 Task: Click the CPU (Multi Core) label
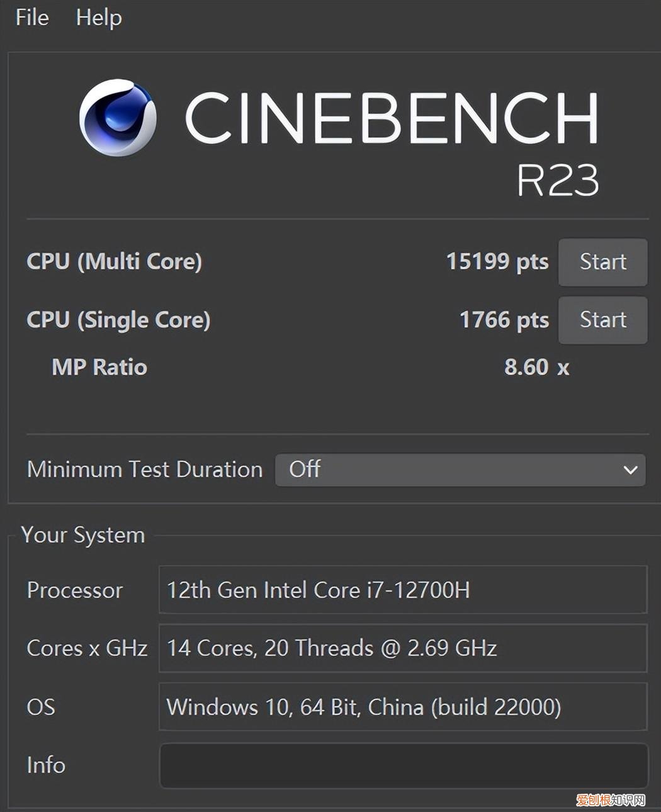coord(114,261)
